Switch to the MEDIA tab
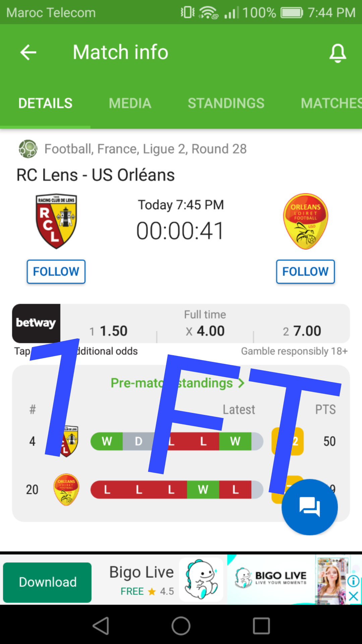Screen dimensions: 362x644 click(x=130, y=103)
